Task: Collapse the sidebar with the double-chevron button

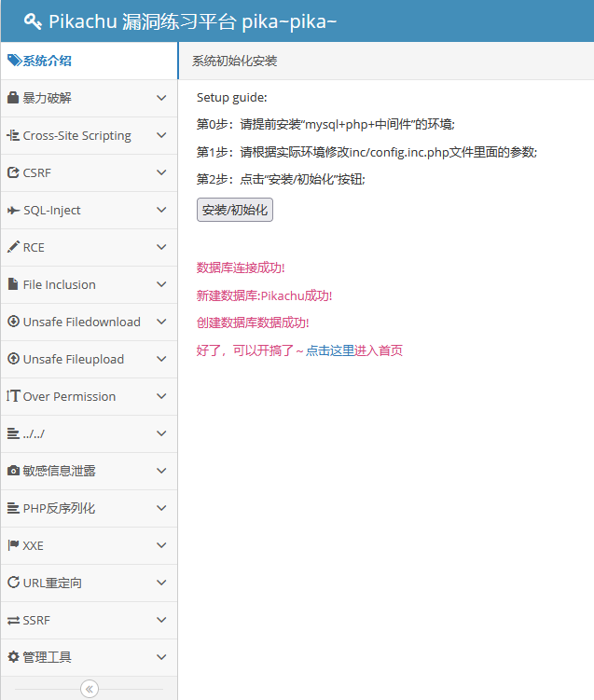Action: [90, 689]
